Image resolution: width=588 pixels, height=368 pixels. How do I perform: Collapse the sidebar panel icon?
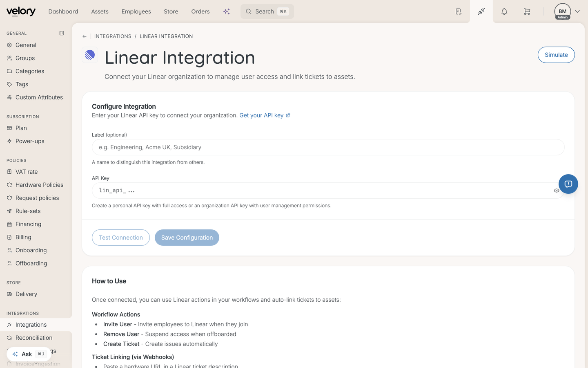point(62,33)
